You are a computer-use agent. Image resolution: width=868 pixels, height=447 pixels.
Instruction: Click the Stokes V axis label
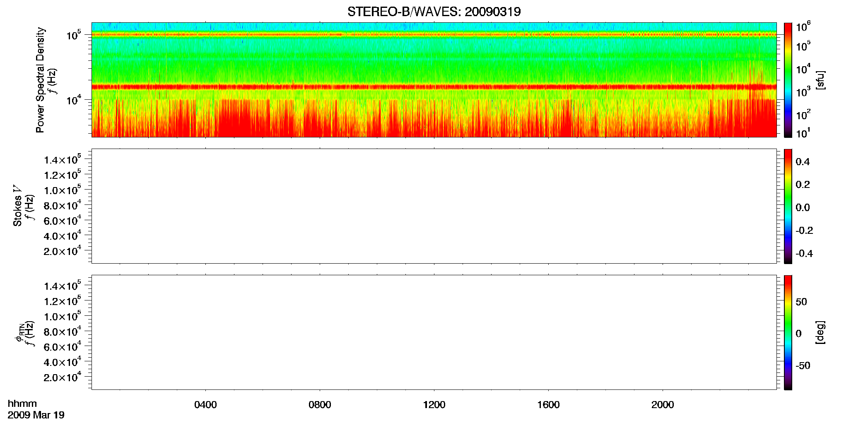tap(17, 206)
